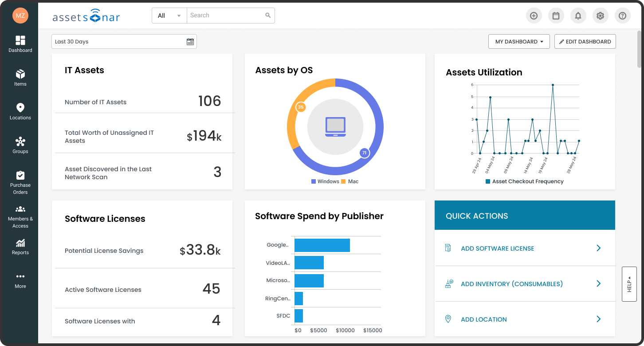This screenshot has width=644, height=346.
Task: Click the notifications bell icon
Action: coord(578,16)
